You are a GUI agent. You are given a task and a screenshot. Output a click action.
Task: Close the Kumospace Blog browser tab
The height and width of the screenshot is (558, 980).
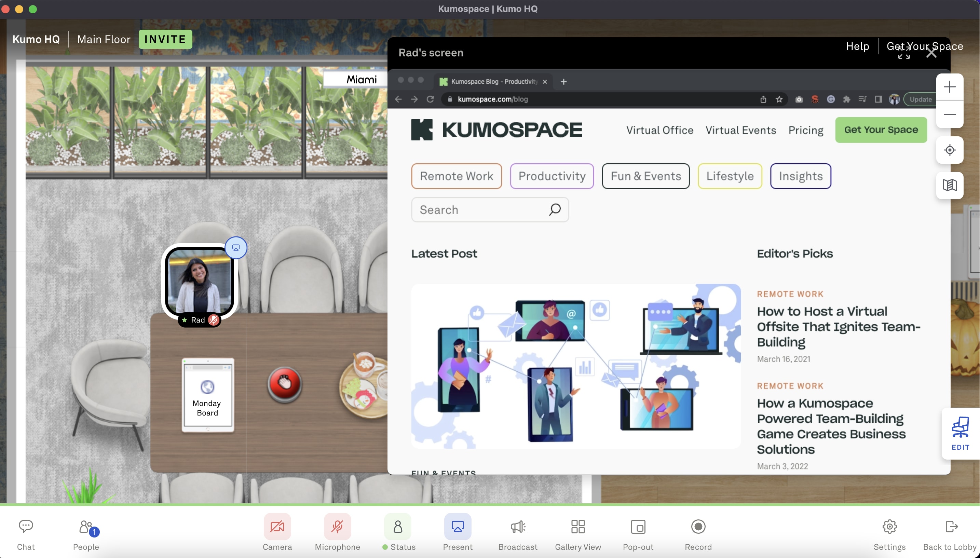[544, 82]
